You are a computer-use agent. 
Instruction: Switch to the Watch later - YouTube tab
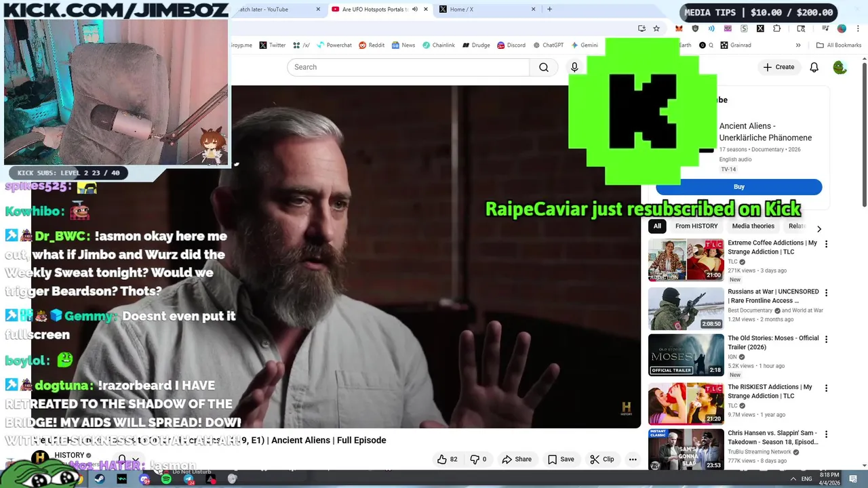pos(277,9)
